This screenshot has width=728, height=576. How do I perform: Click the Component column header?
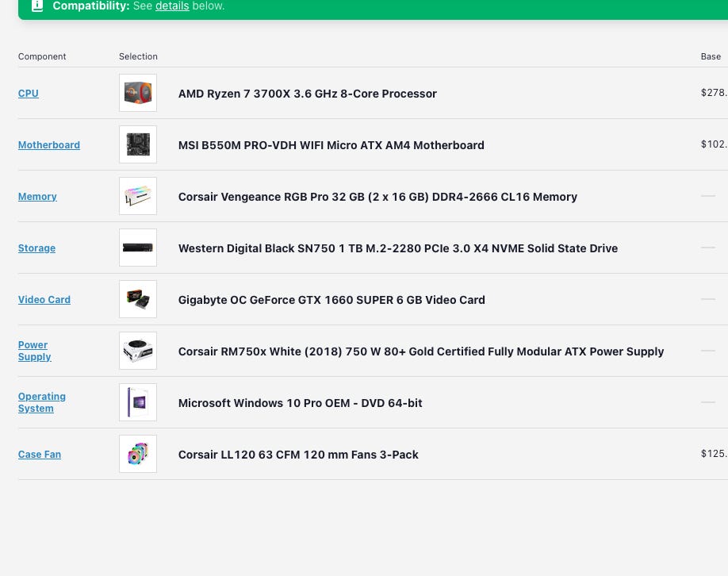tap(42, 56)
